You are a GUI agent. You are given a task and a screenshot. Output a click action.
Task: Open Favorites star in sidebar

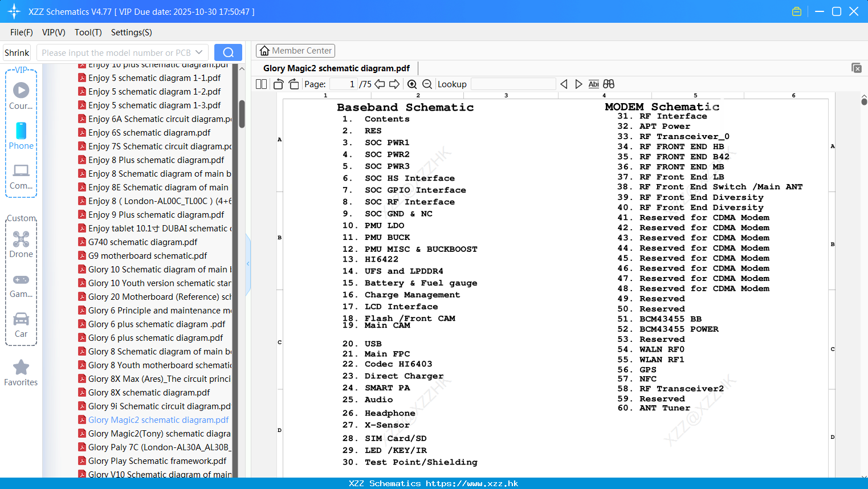21,373
